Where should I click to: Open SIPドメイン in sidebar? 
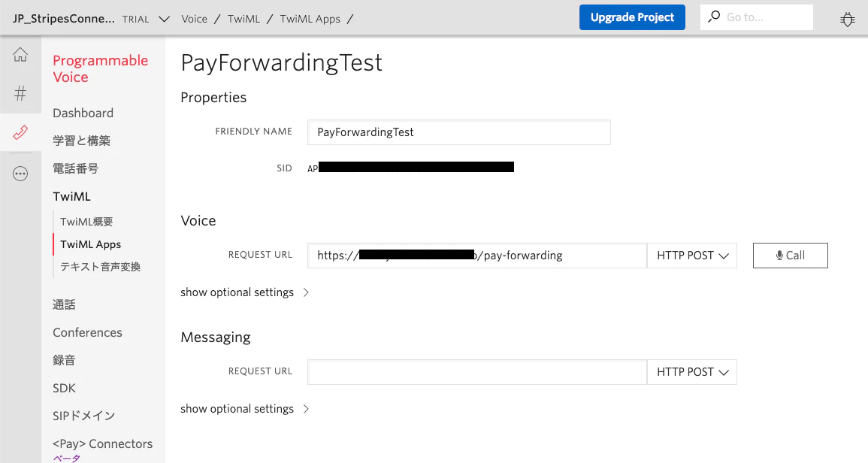tap(83, 416)
